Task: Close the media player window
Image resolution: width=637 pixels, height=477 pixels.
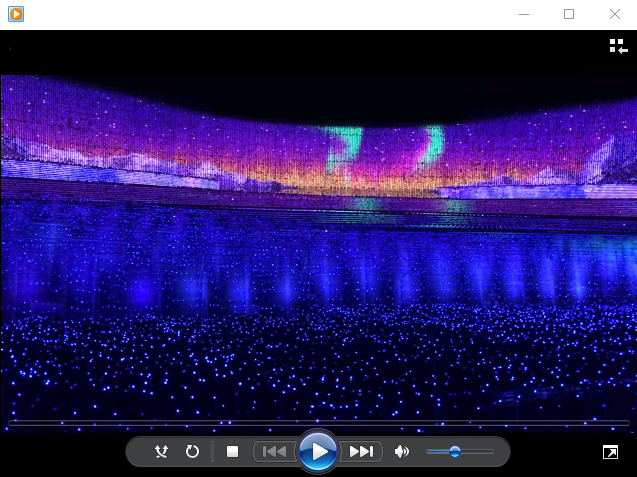Action: [x=615, y=14]
